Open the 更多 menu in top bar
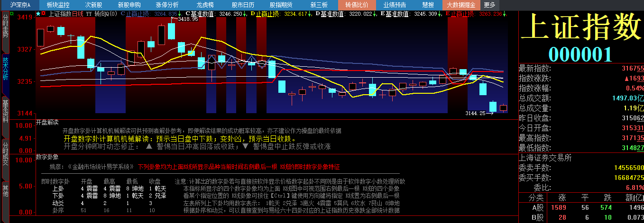This screenshot has height=223, width=644. (489, 5)
